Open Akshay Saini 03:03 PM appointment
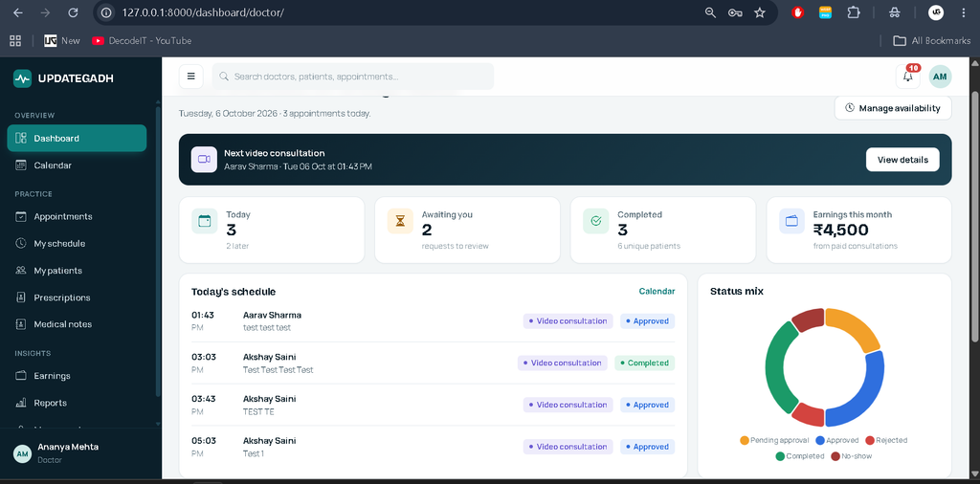 pos(434,363)
